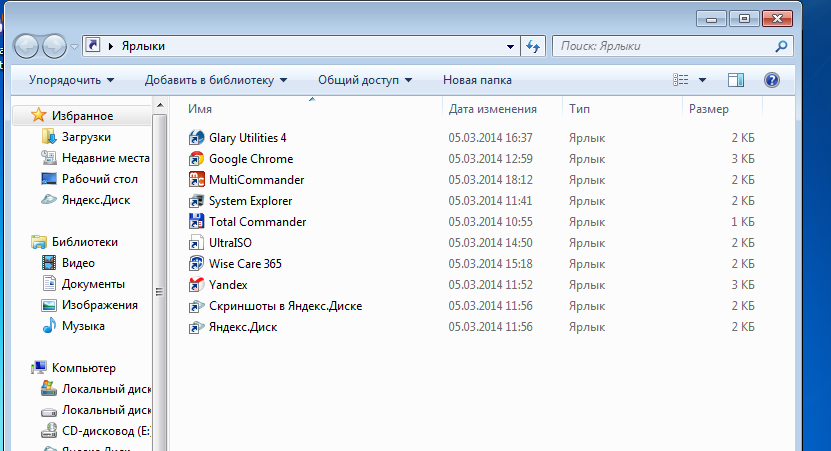Open Добавить в библиотеку dropdown

pos(216,80)
